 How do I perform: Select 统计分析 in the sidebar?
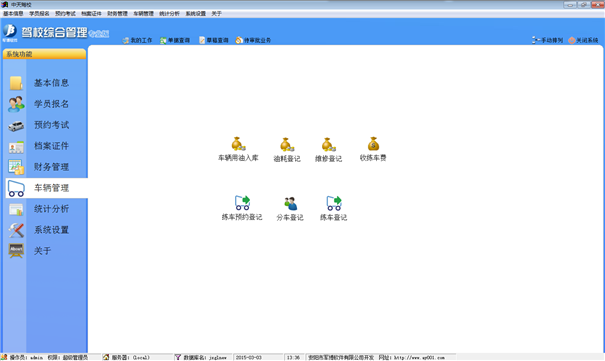tap(46, 209)
